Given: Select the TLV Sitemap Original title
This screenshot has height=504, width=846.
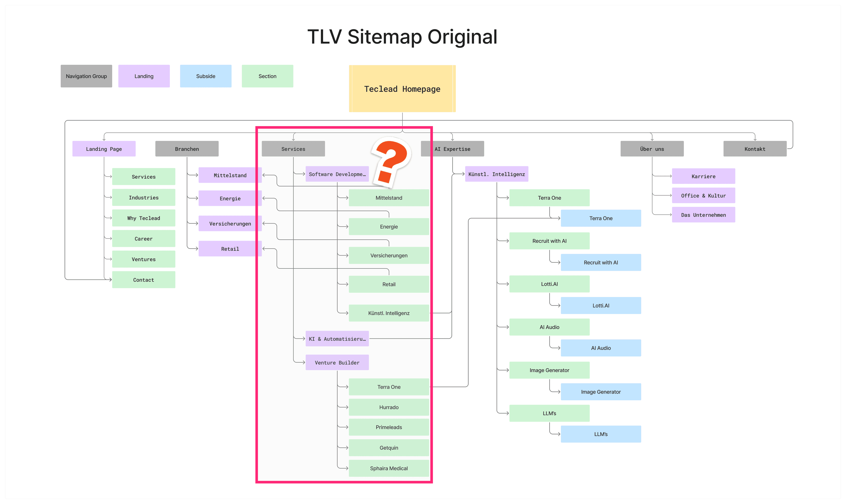Looking at the screenshot, I should pyautogui.click(x=402, y=37).
